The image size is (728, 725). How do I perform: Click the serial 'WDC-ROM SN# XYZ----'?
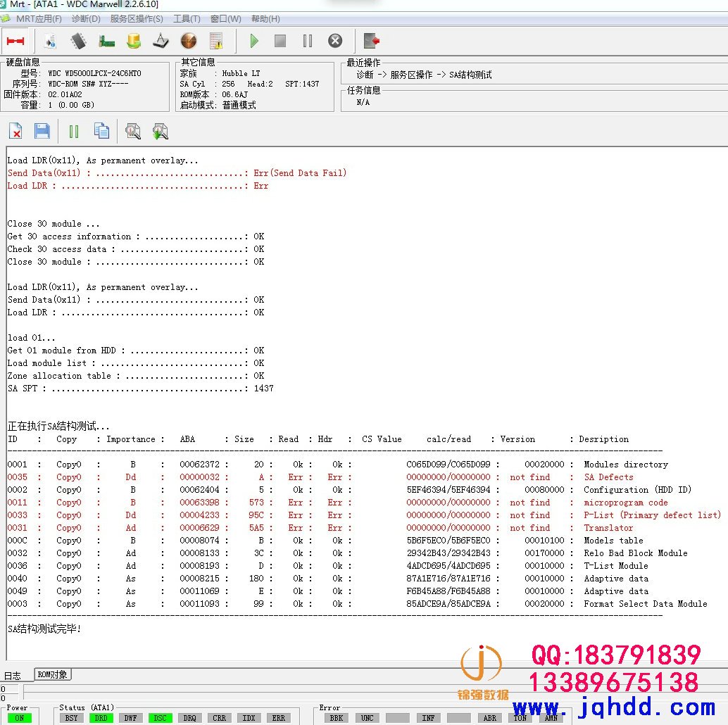click(x=88, y=84)
